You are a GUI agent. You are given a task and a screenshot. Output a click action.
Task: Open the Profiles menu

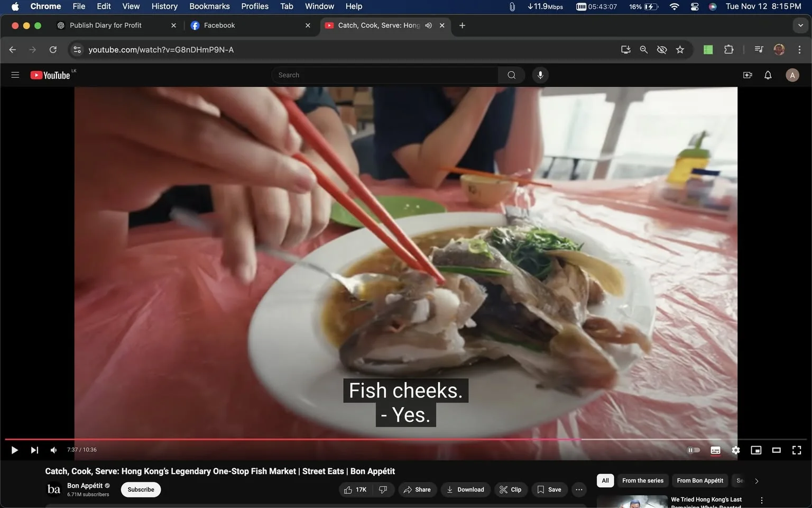(x=255, y=6)
